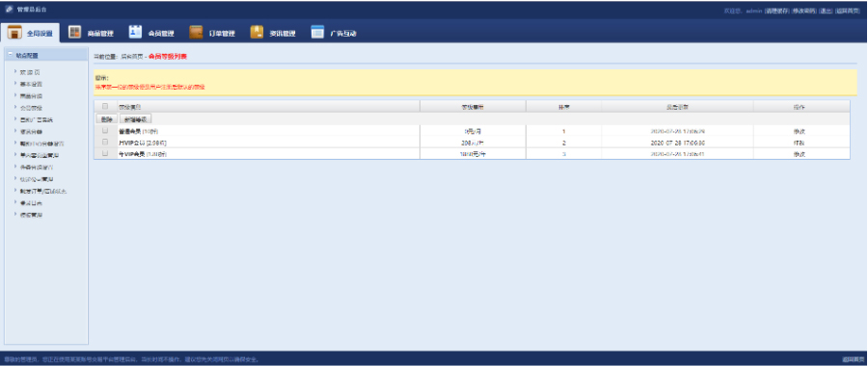Check the 年VIP会员 row checkbox

click(105, 154)
